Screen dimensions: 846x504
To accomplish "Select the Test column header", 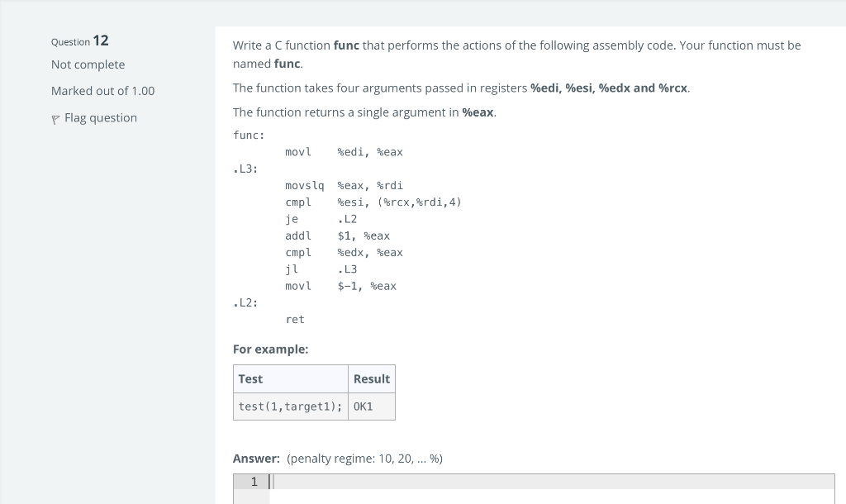I will coord(250,378).
